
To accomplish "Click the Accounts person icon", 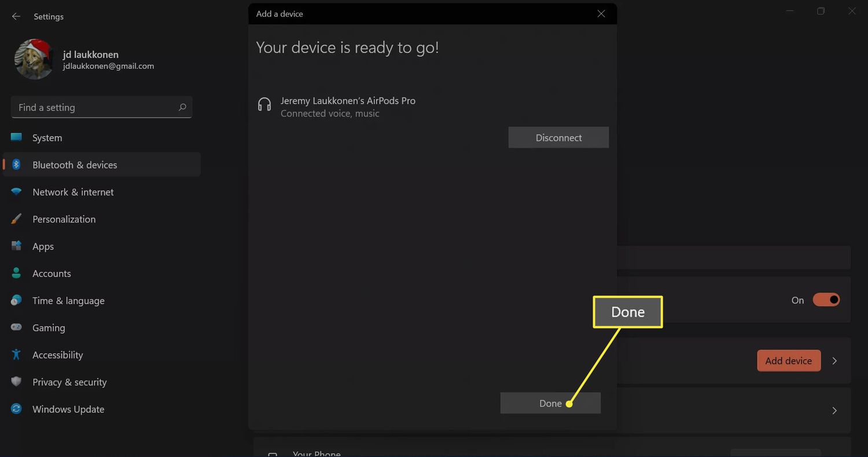I will [x=16, y=273].
